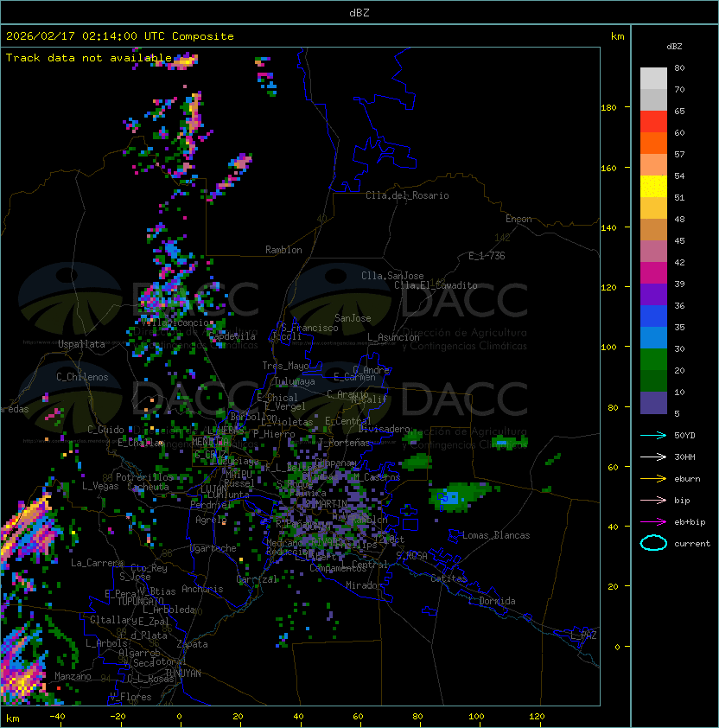The height and width of the screenshot is (728, 719).
Task: Click the cyan 50YD arrow icon
Action: 653,436
